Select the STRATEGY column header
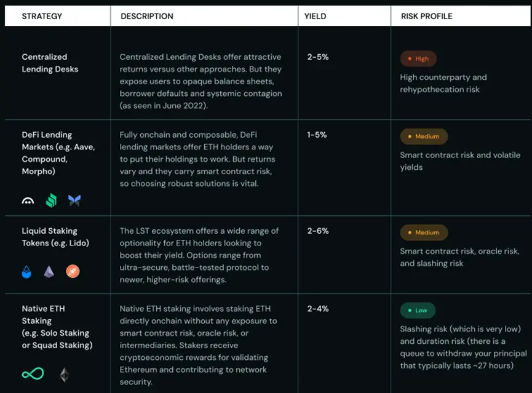The image size is (532, 393). 42,16
